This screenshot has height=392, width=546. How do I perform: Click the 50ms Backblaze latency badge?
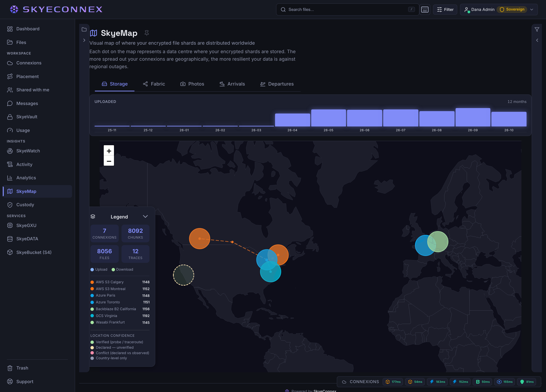pos(483,382)
